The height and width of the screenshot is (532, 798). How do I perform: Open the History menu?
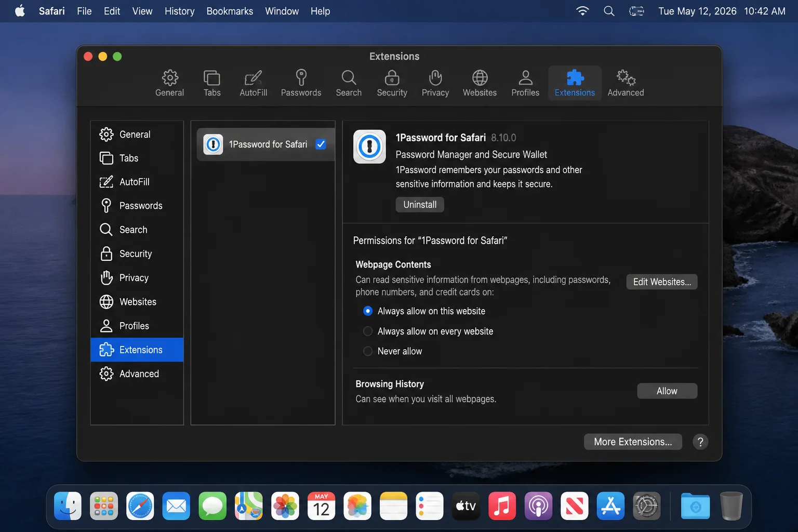179,11
